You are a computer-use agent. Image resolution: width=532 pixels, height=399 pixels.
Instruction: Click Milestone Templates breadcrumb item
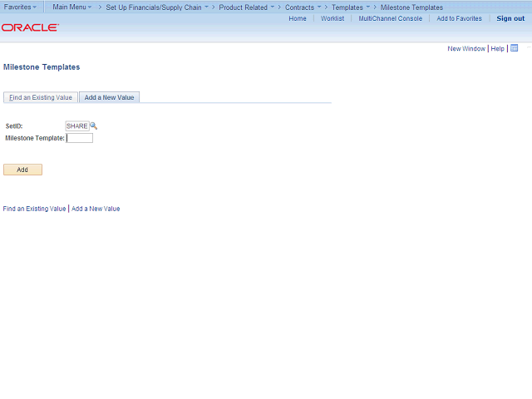411,7
